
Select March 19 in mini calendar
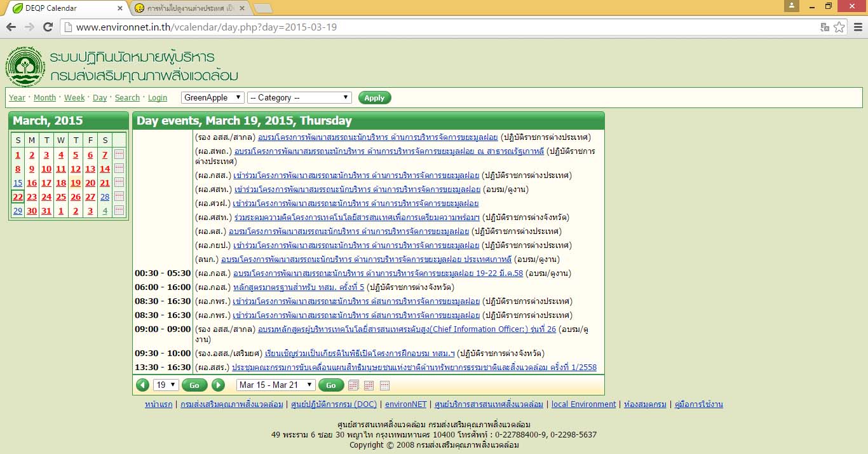pyautogui.click(x=76, y=182)
